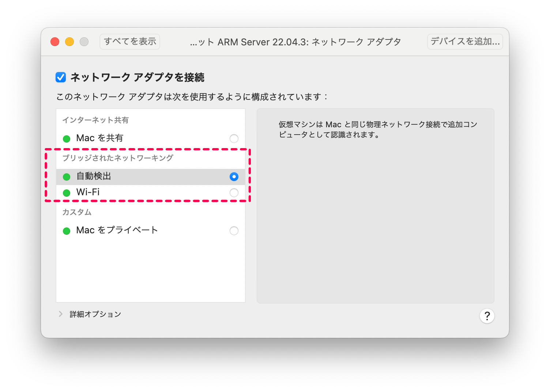Select the Mac をプライベート radio button

click(234, 231)
